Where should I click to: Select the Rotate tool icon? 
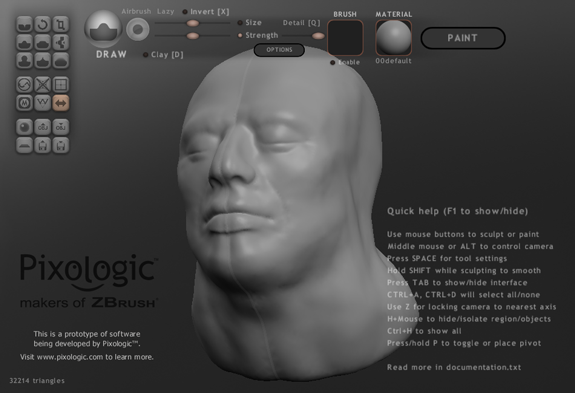coord(43,25)
